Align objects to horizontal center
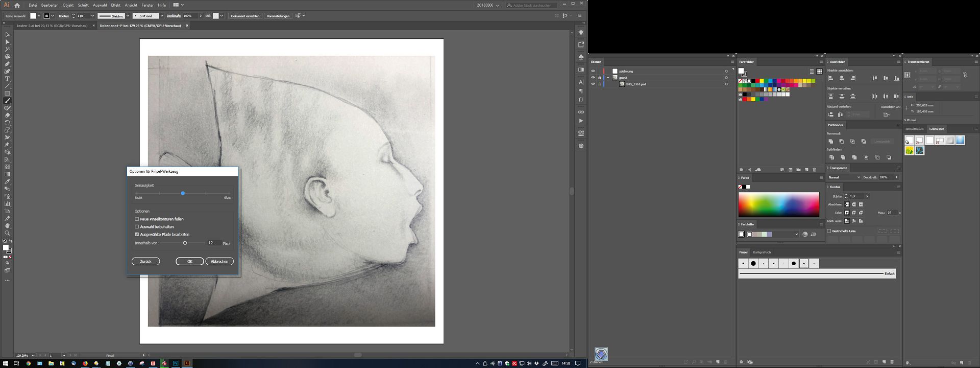 point(842,78)
